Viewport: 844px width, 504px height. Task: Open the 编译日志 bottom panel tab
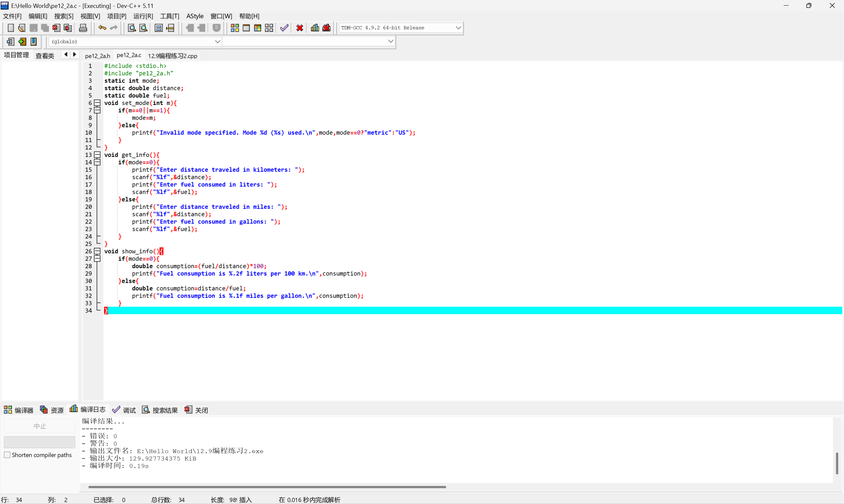click(88, 410)
